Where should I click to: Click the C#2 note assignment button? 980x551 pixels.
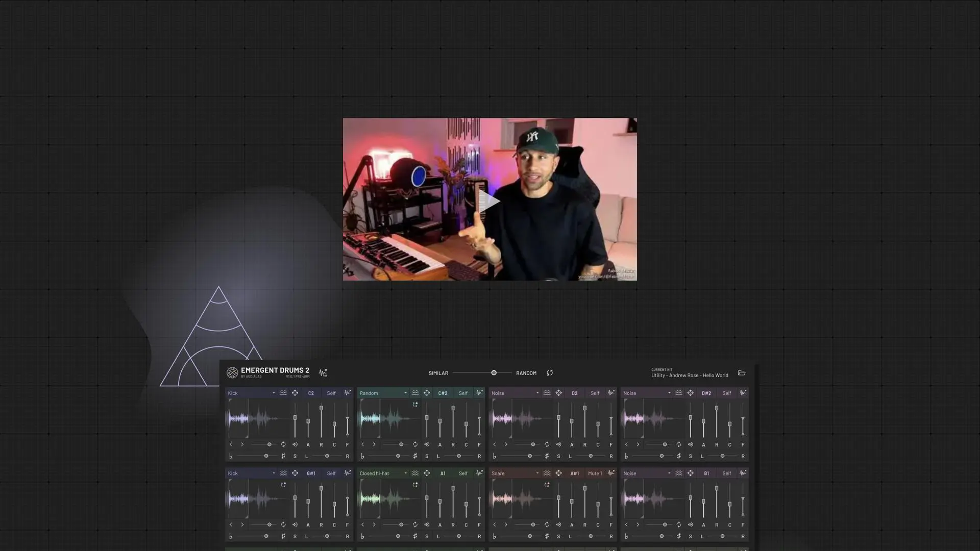443,393
